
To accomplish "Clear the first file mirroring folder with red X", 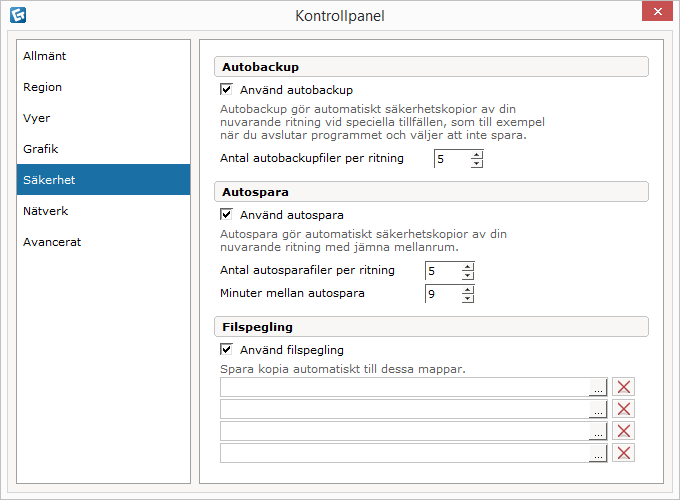I will click(x=623, y=387).
